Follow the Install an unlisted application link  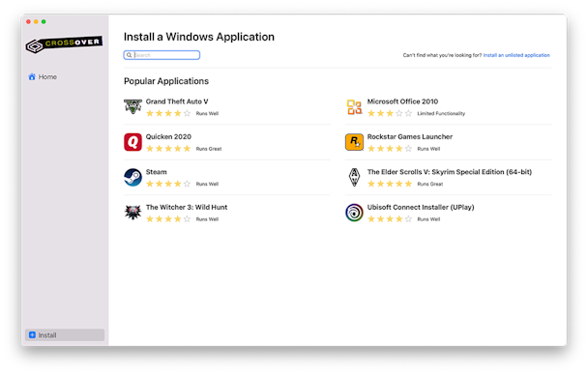[x=516, y=55]
